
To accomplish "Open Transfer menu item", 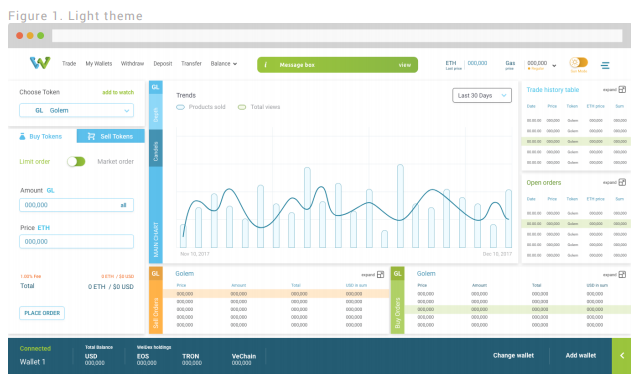I will [x=191, y=64].
